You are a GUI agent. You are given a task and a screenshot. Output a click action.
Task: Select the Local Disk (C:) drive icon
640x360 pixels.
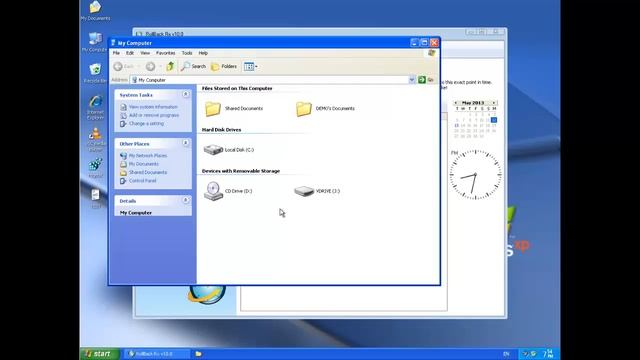tap(213, 150)
